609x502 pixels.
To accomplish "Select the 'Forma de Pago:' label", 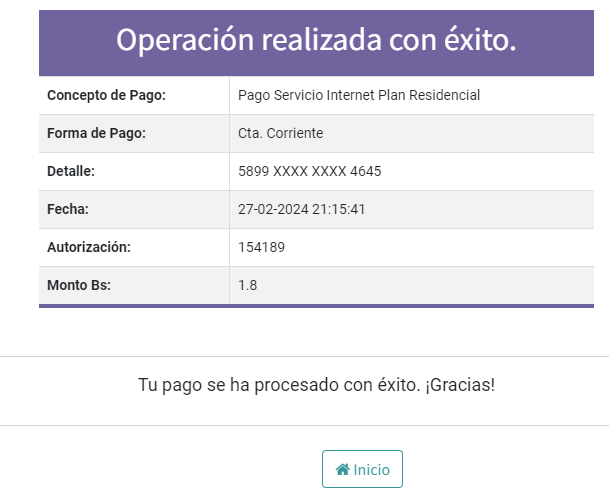I will coord(96,134).
